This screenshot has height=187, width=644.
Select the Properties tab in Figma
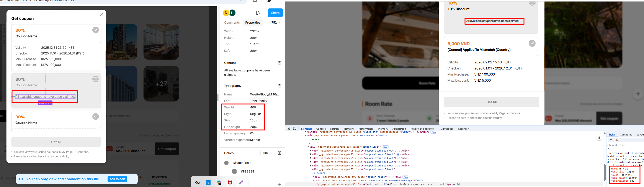(253, 23)
